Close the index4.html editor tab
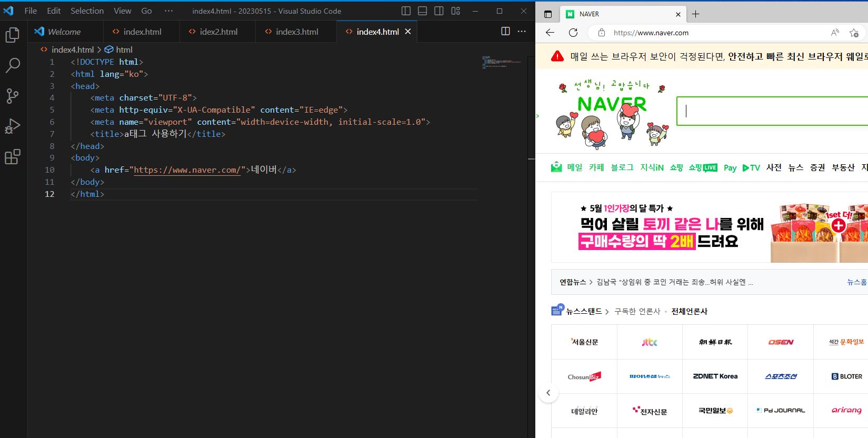Viewport: 868px width, 438px height. (408, 32)
